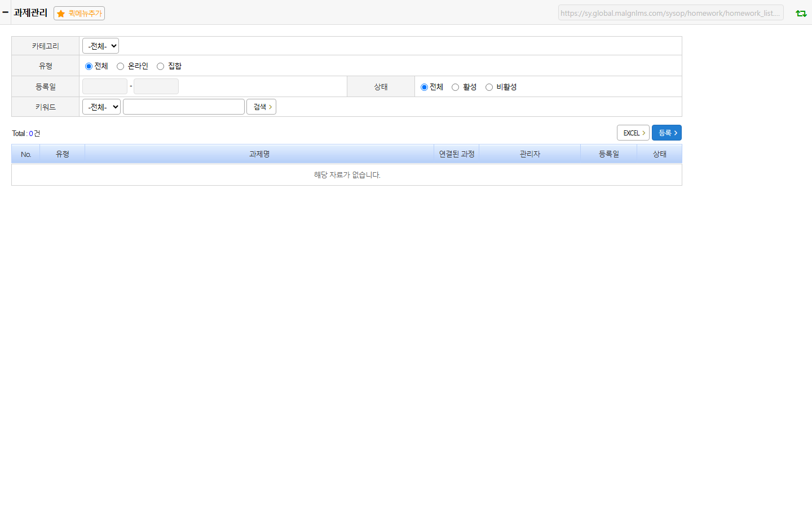Select the 비활성 radio button
The height and width of the screenshot is (508, 812).
[489, 87]
